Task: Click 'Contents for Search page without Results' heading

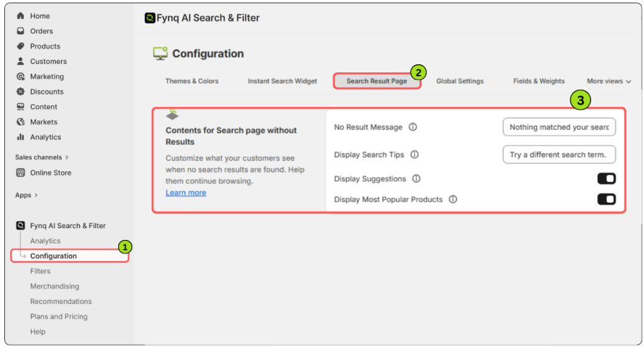Action: click(231, 135)
